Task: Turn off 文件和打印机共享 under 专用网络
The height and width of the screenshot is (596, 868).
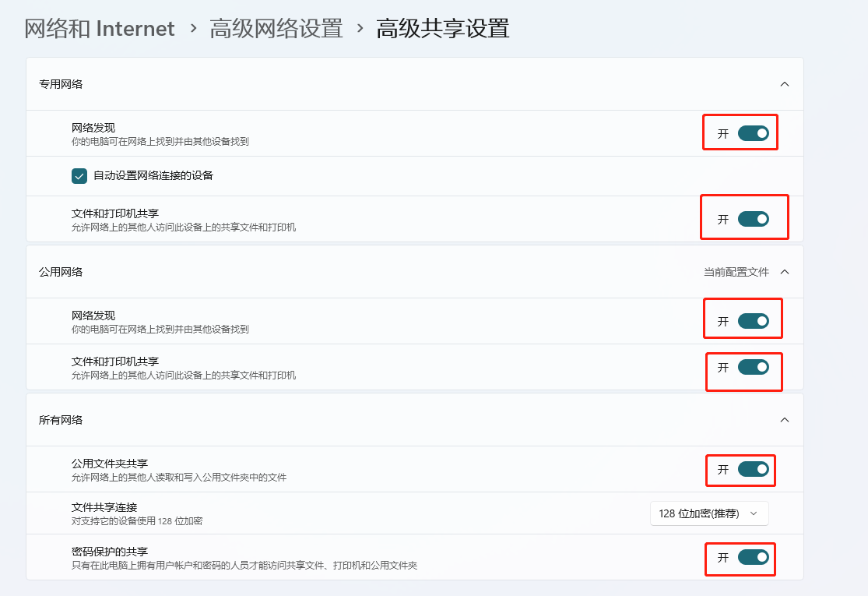Action: click(x=753, y=219)
